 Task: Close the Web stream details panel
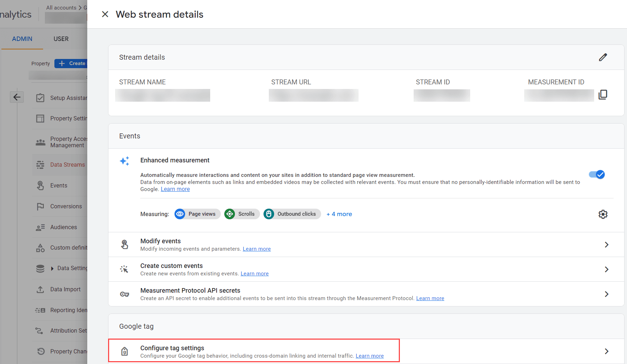(x=105, y=14)
